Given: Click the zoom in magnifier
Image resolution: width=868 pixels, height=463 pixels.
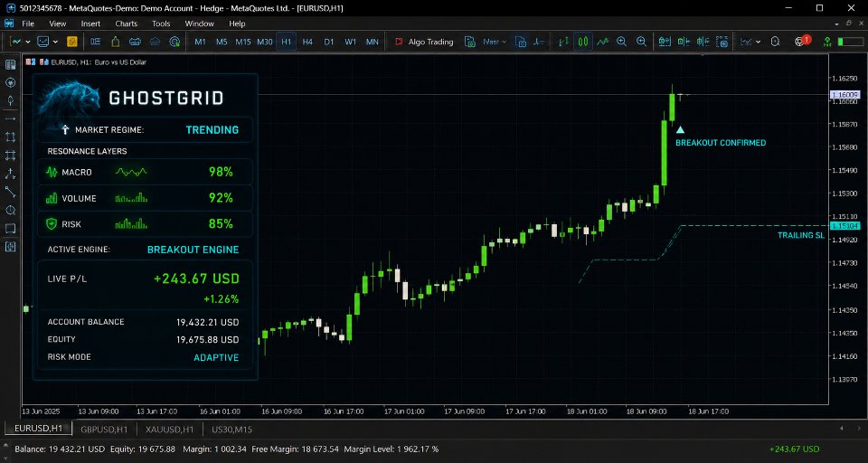Looking at the screenshot, I should [622, 42].
